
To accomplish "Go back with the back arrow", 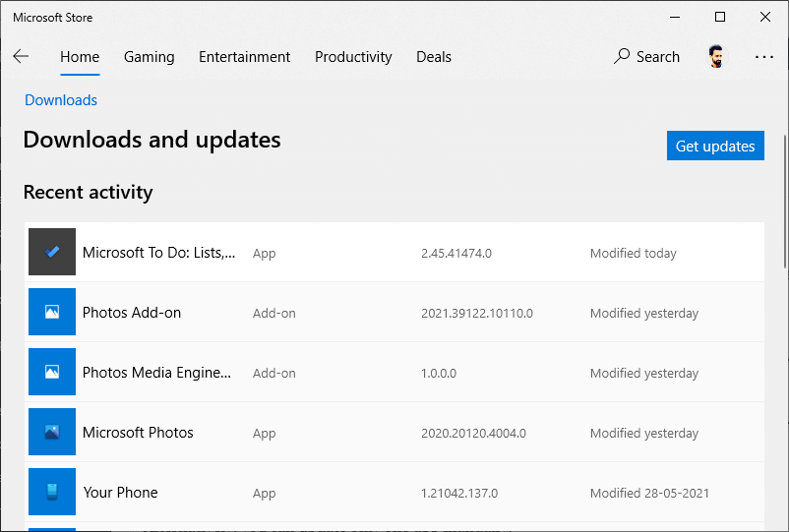I will click(21, 56).
